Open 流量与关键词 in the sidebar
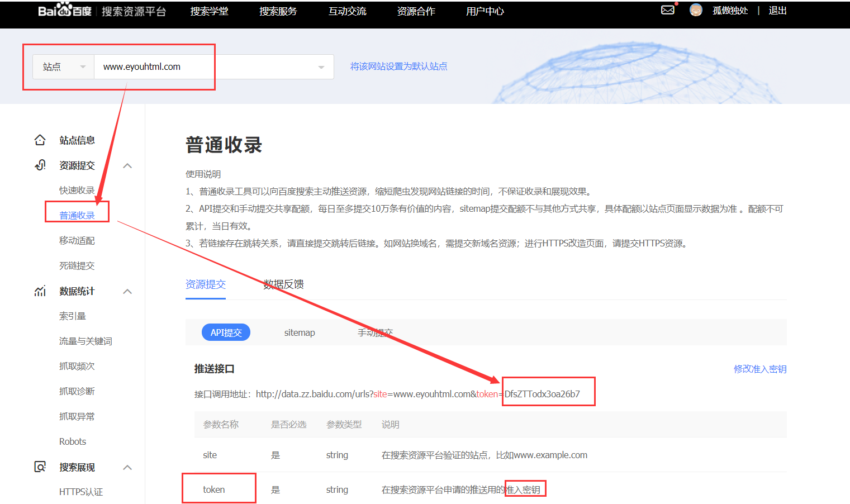850x504 pixels. (x=86, y=341)
